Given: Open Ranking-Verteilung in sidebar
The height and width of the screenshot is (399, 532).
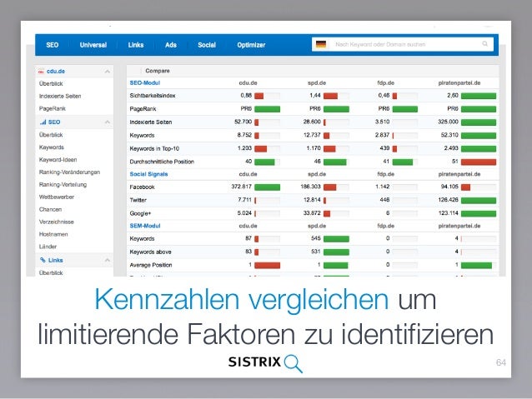Looking at the screenshot, I should point(63,185).
